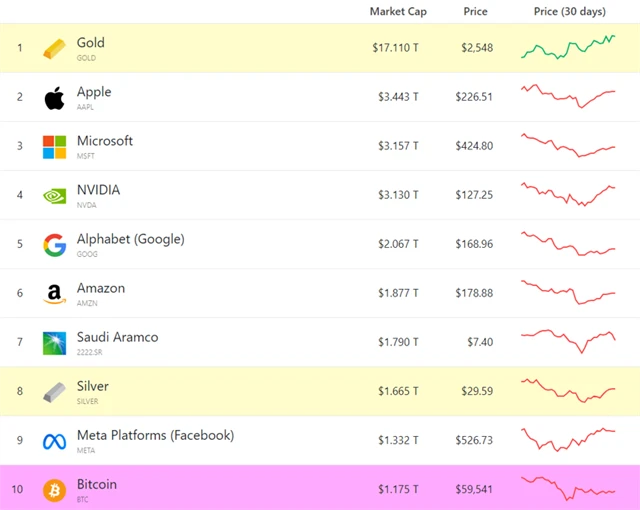Open the Alphabet (Google) name link
The width and height of the screenshot is (640, 510).
coord(130,239)
